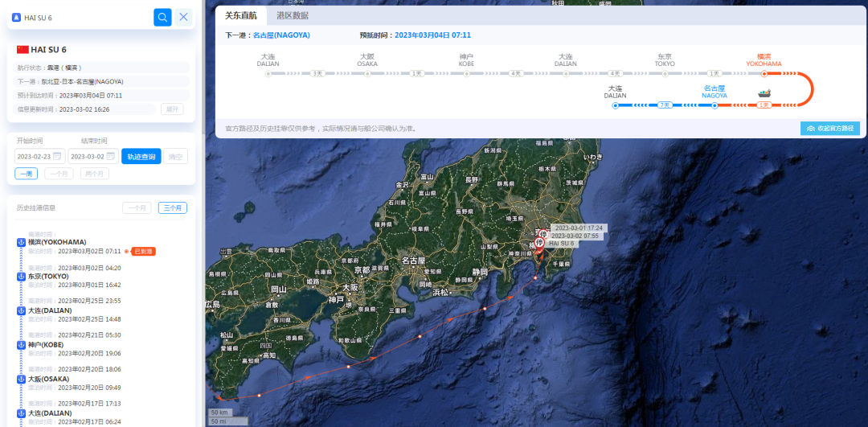Toggle port history to 三个月
This screenshot has width=868, height=427.
point(173,207)
